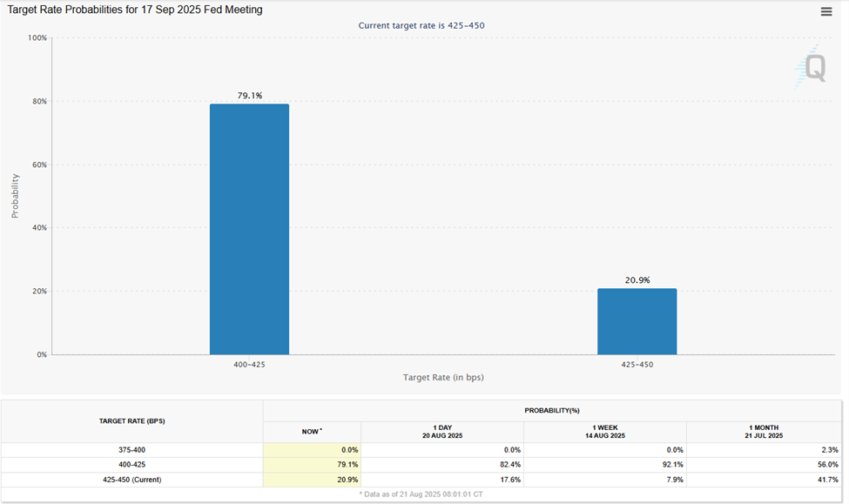Image resolution: width=849 pixels, height=504 pixels.
Task: Click the 425-450 x-axis label
Action: [x=637, y=365]
